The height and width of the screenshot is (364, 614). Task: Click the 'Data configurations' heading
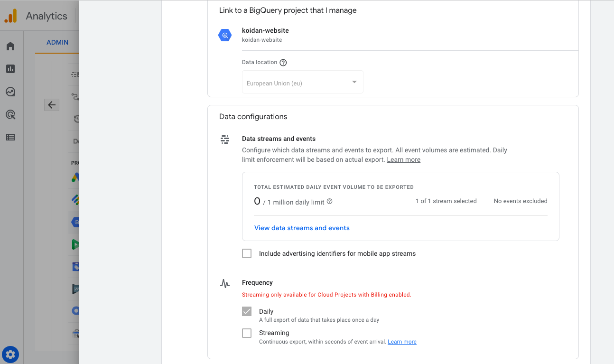[x=253, y=117]
